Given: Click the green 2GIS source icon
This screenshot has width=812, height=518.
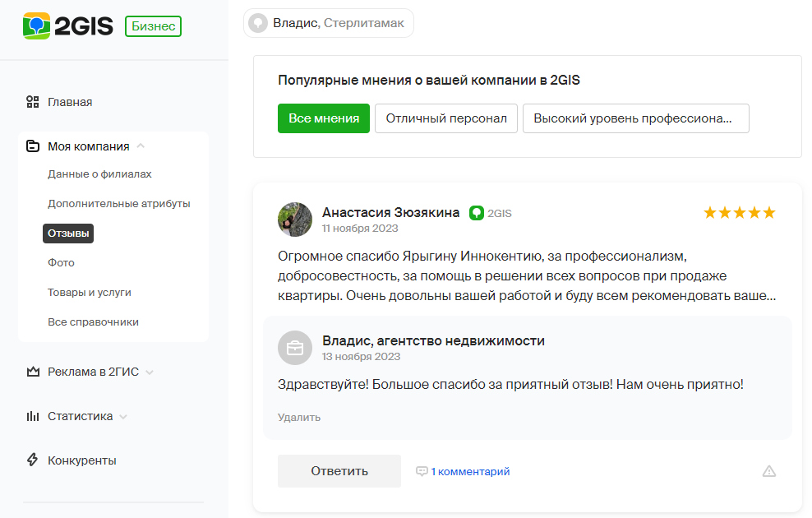Looking at the screenshot, I should point(477,213).
